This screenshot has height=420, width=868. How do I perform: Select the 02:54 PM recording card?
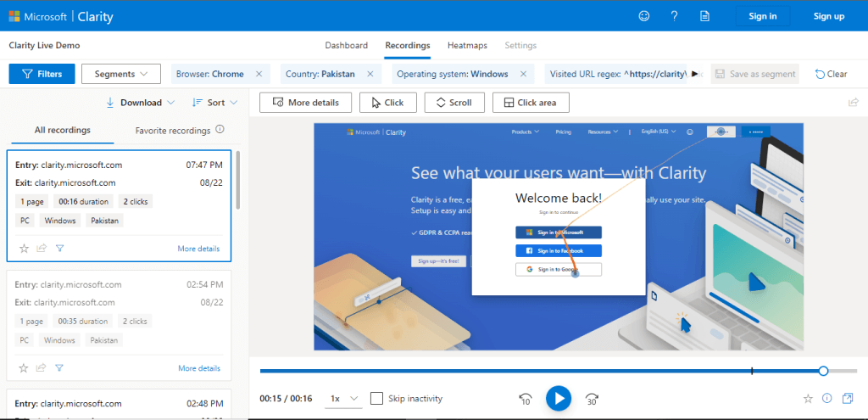119,325
